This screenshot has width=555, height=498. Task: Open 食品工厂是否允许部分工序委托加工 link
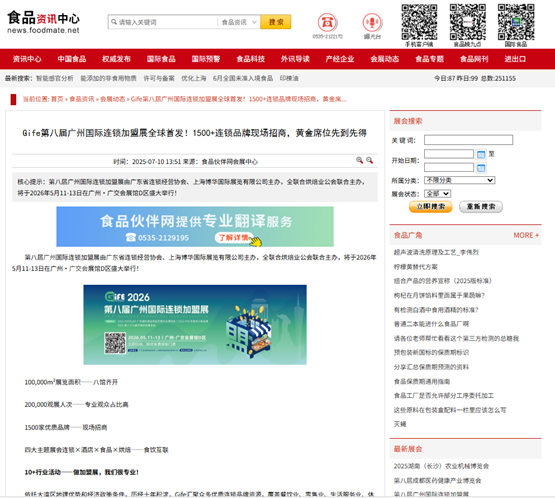[444, 396]
